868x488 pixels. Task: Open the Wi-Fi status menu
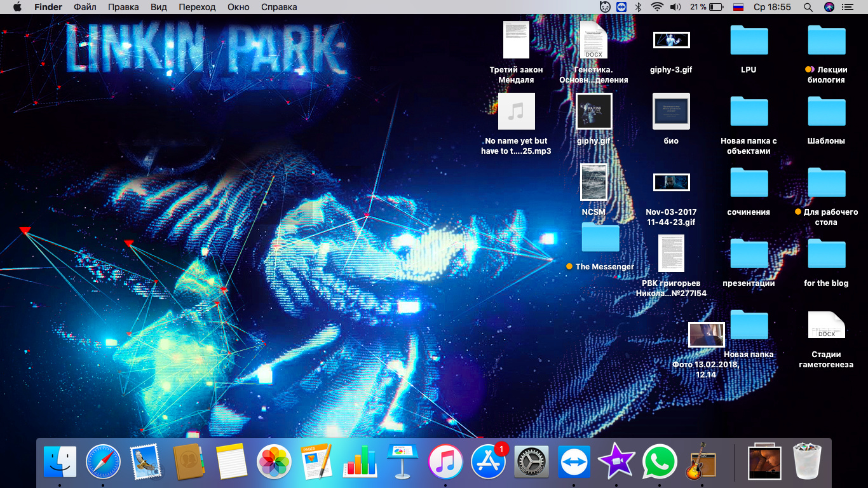pos(657,7)
